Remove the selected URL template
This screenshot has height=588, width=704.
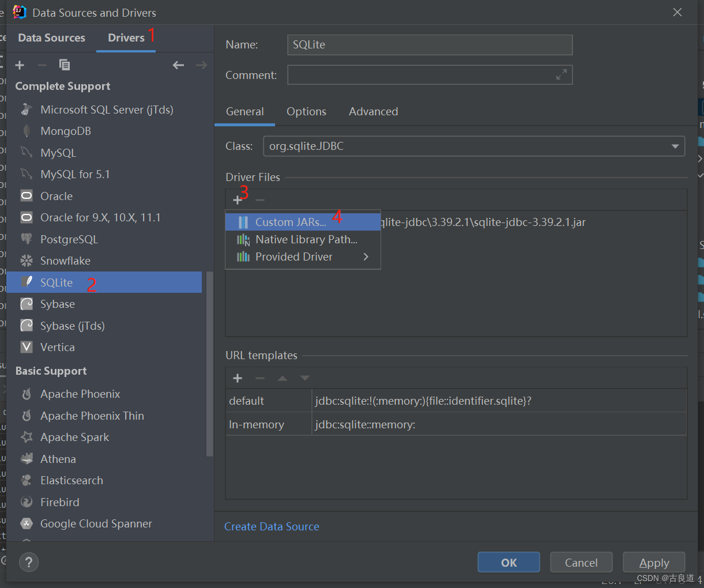[260, 378]
